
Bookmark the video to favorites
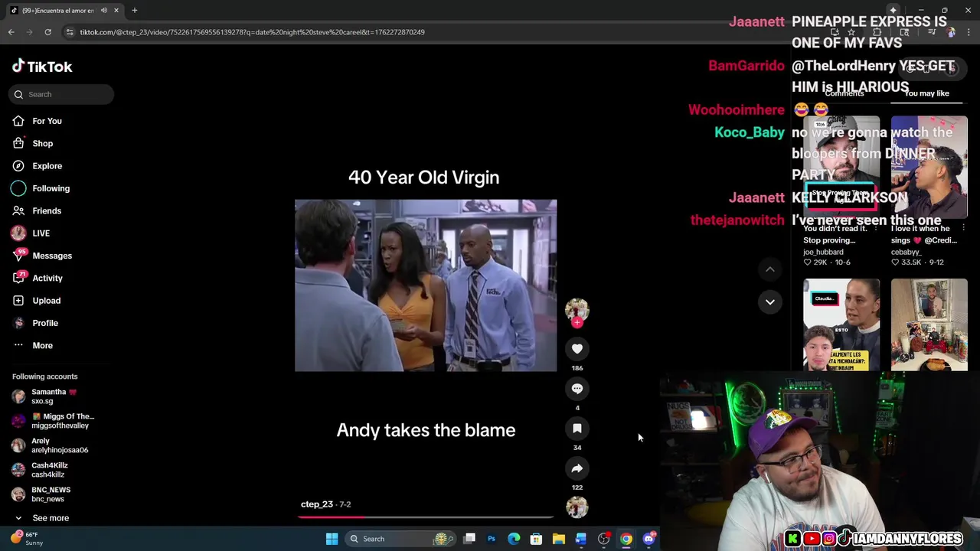point(577,429)
